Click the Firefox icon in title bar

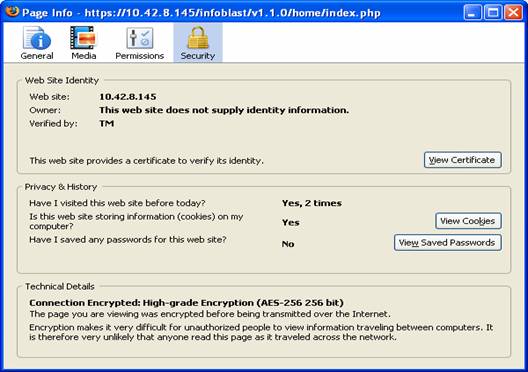coord(12,11)
